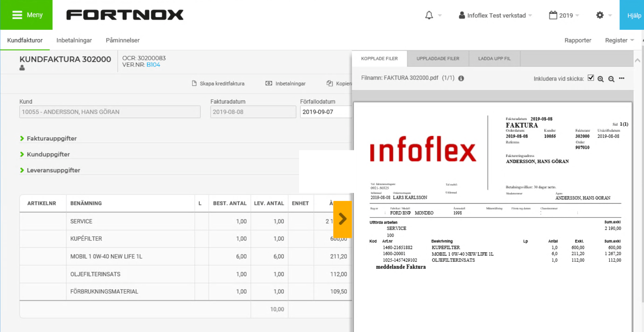Click the OCR: 30200083 text
Image resolution: width=644 pixels, height=332 pixels.
[x=144, y=58]
